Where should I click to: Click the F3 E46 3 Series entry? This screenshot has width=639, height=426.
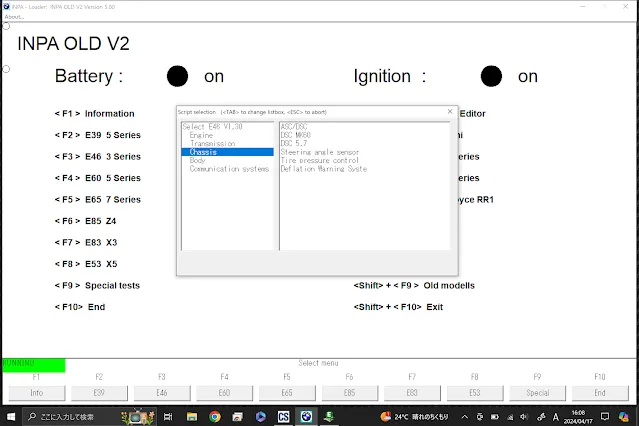click(98, 157)
